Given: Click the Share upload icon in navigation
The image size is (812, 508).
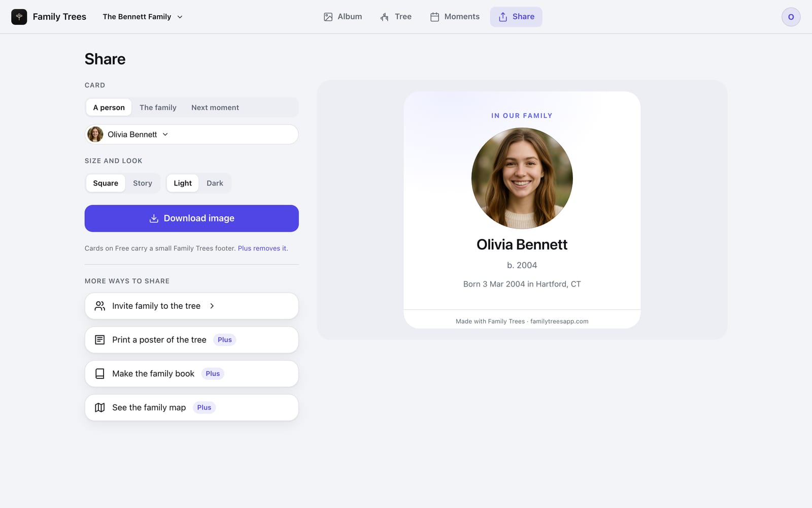Looking at the screenshot, I should 503,17.
